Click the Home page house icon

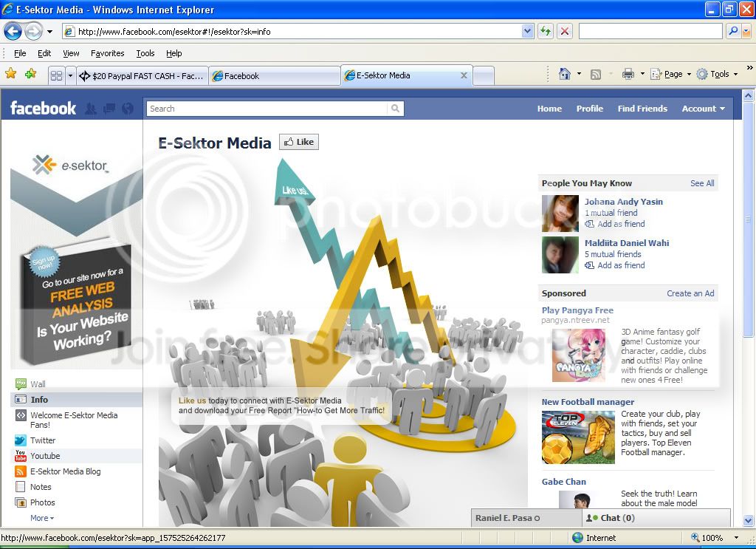565,74
